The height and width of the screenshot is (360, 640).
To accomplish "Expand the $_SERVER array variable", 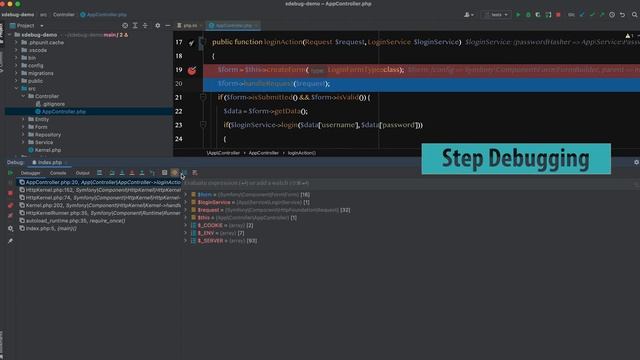I will [x=186, y=241].
